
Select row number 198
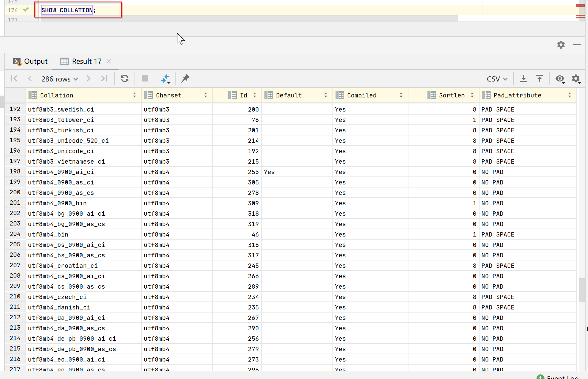coord(15,172)
